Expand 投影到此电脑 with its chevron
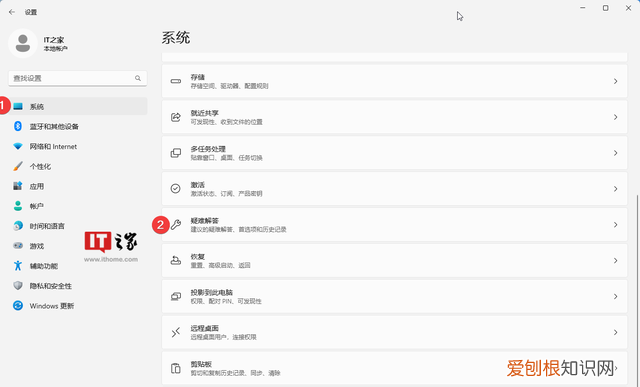This screenshot has width=640, height=387. pos(616,296)
